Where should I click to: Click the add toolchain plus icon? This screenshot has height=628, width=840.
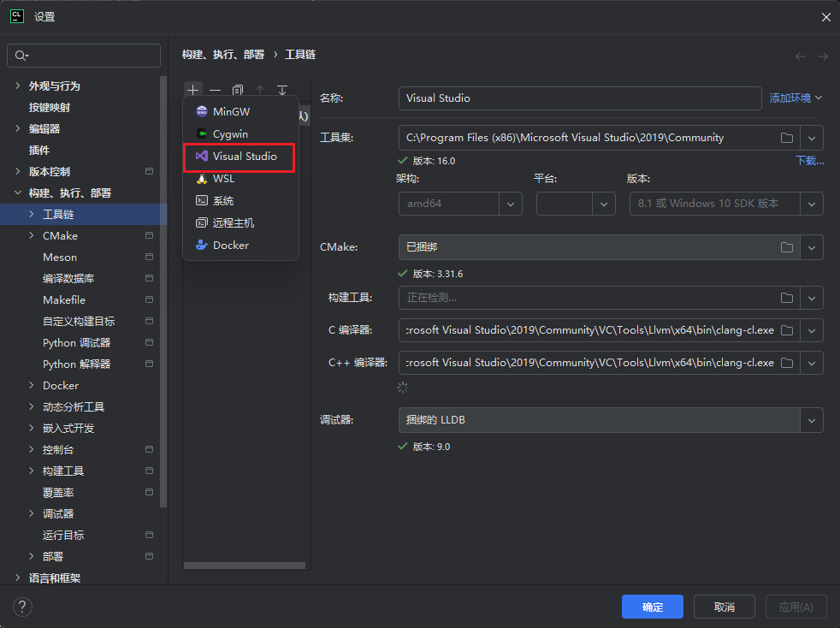pos(192,90)
